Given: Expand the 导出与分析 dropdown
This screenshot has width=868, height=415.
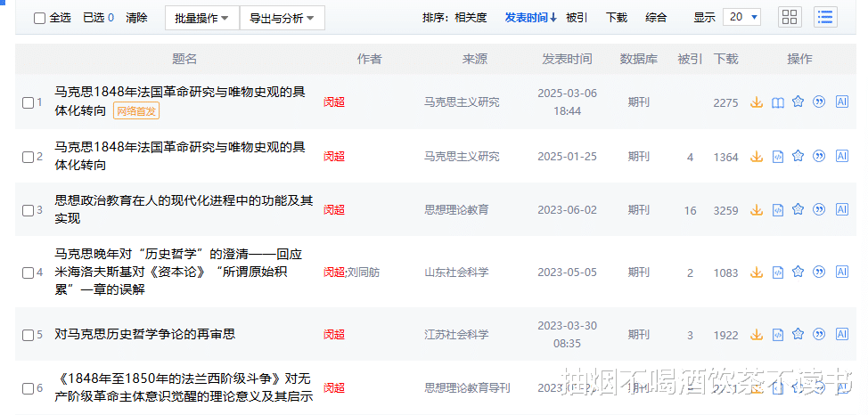Looking at the screenshot, I should coord(282,19).
